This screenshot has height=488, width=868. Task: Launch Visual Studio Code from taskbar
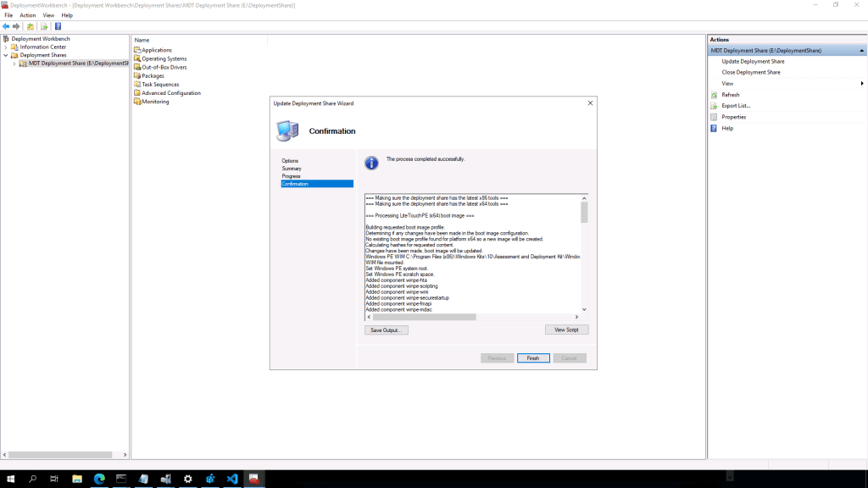(231, 479)
